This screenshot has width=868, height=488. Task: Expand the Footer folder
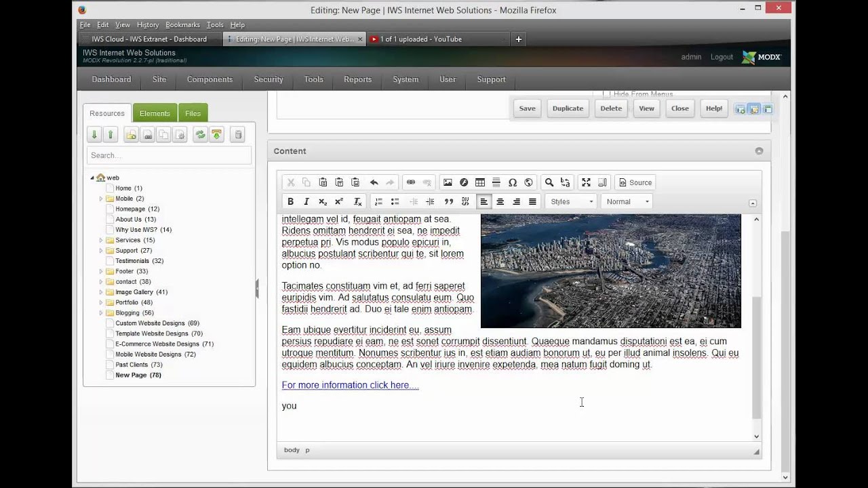click(x=101, y=271)
